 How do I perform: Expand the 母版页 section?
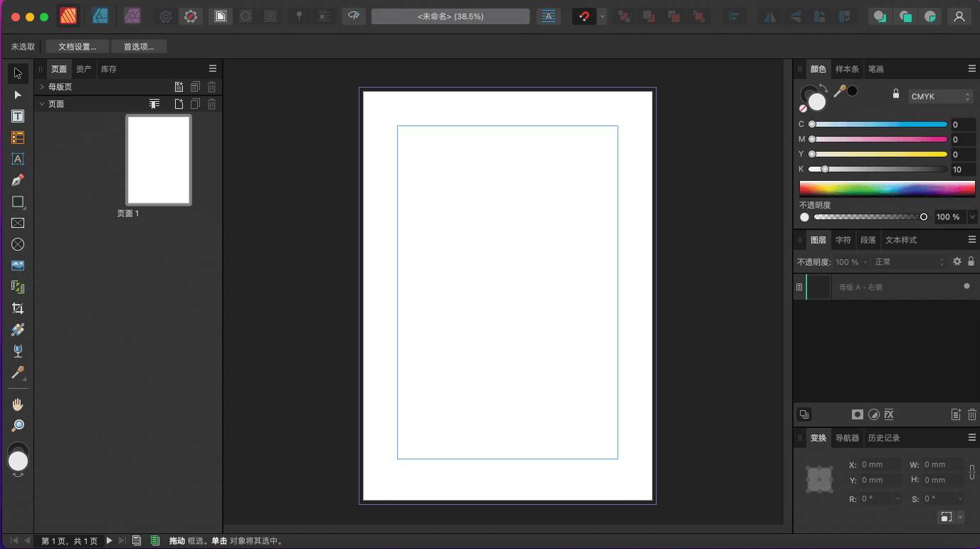pyautogui.click(x=42, y=87)
